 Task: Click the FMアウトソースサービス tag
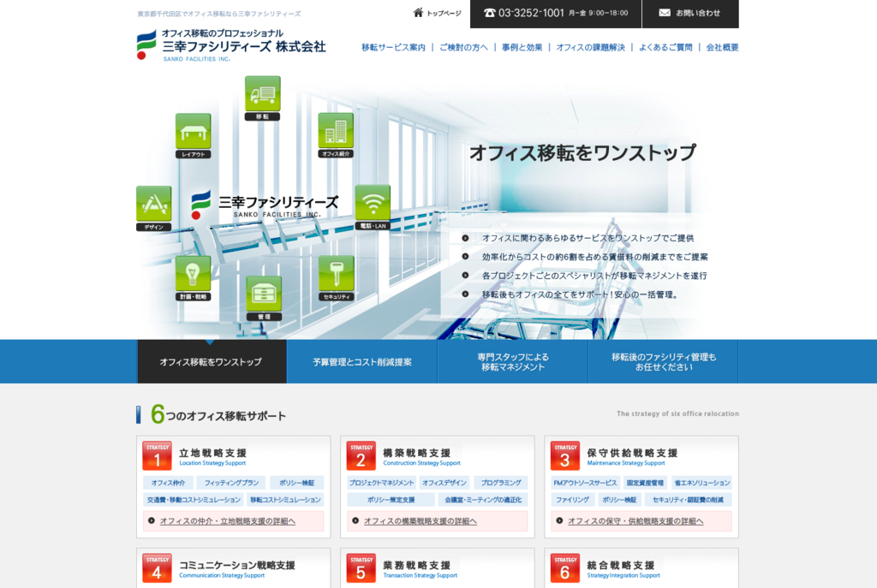coord(585,483)
